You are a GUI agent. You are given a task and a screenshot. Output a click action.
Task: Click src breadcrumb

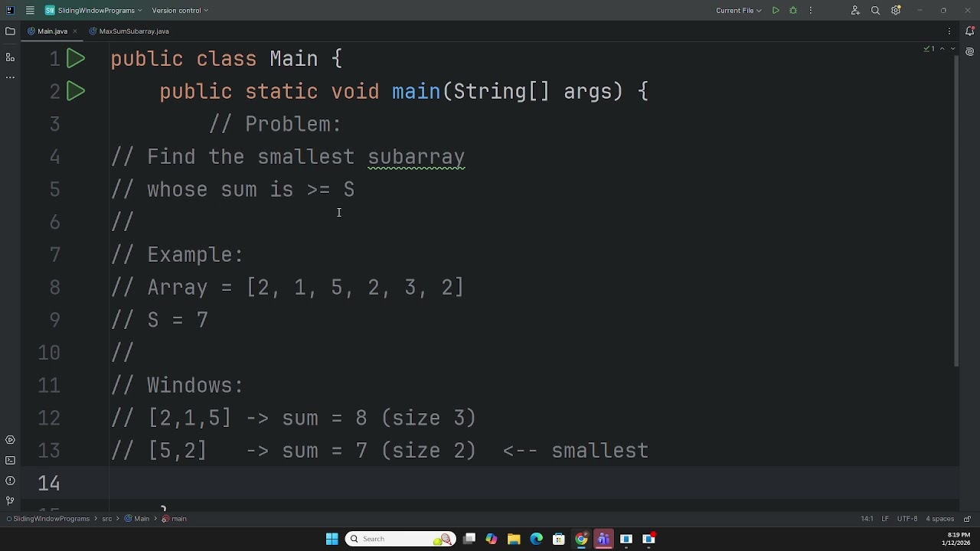pos(106,519)
